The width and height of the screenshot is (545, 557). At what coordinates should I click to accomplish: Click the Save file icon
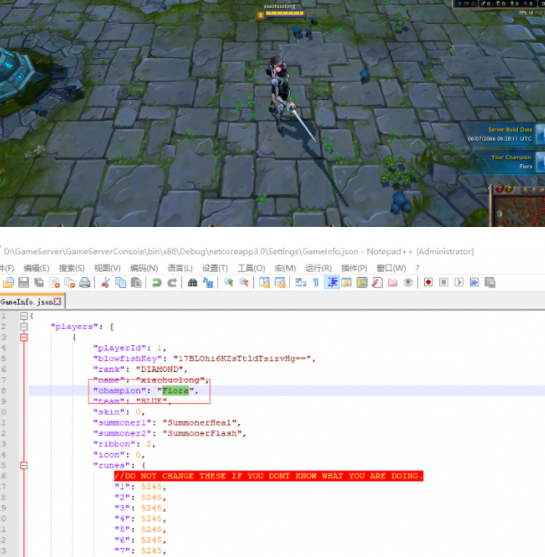coord(23,282)
